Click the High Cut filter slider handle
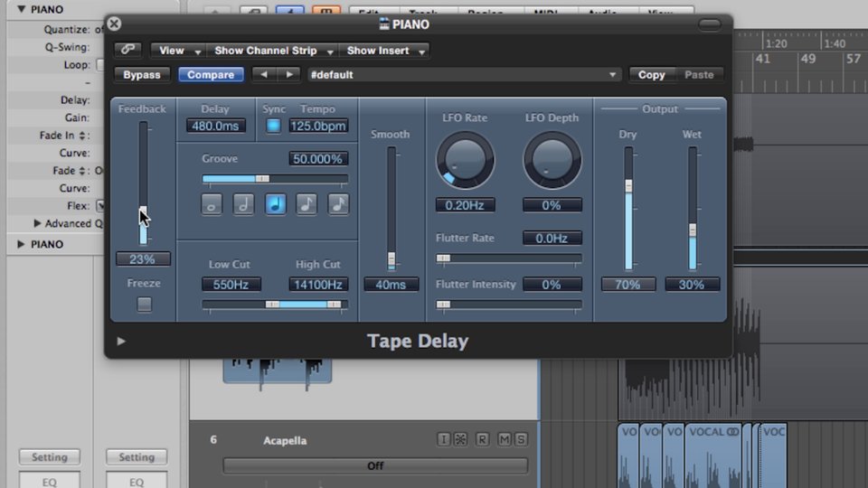The height and width of the screenshot is (488, 868). (x=334, y=305)
